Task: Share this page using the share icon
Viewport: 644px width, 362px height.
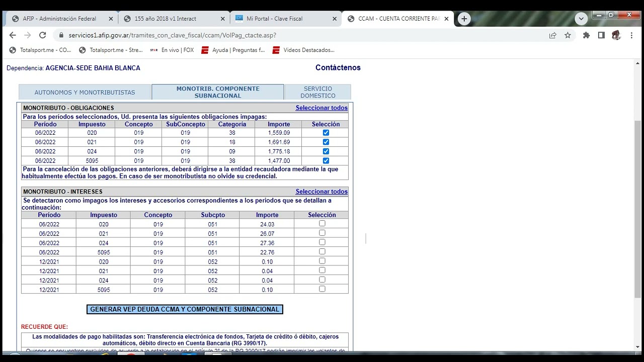Action: point(553,35)
